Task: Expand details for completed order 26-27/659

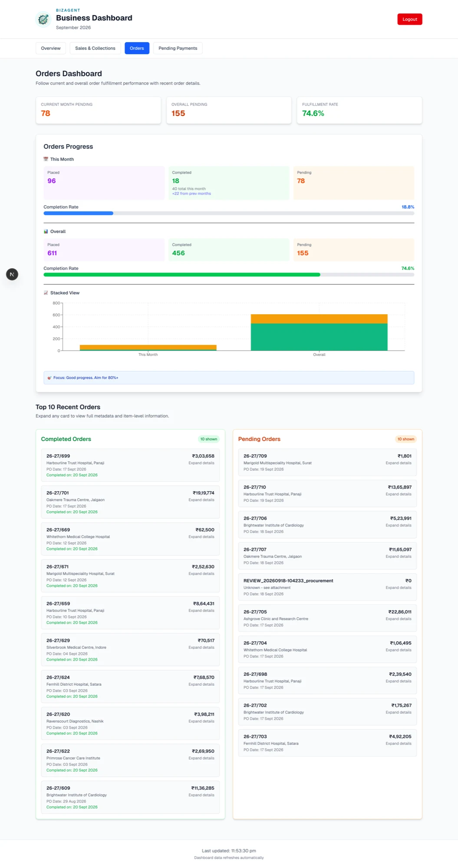Action: click(x=201, y=611)
